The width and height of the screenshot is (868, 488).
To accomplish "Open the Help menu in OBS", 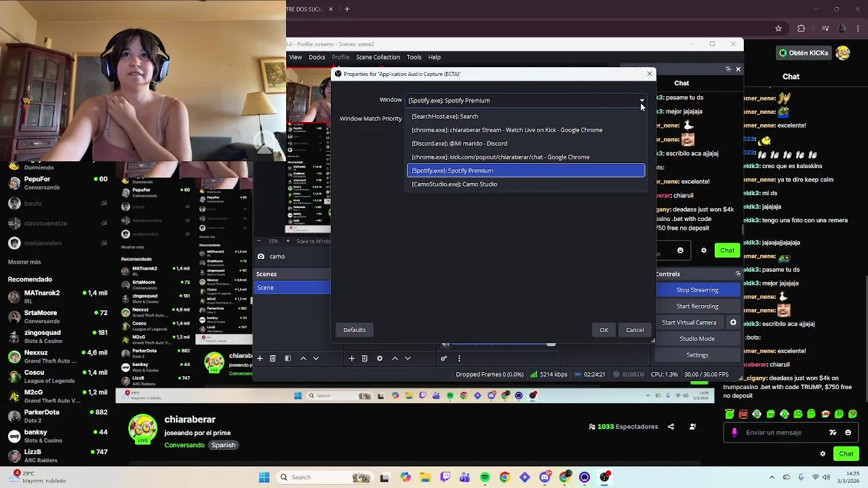I will point(434,57).
